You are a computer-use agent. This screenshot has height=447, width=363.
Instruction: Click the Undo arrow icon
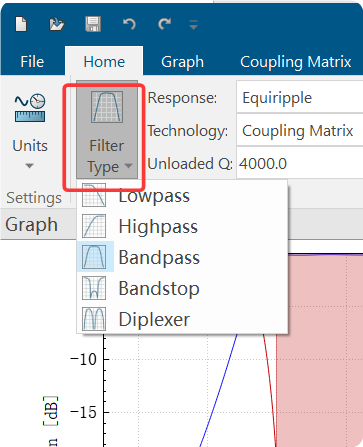point(129,24)
